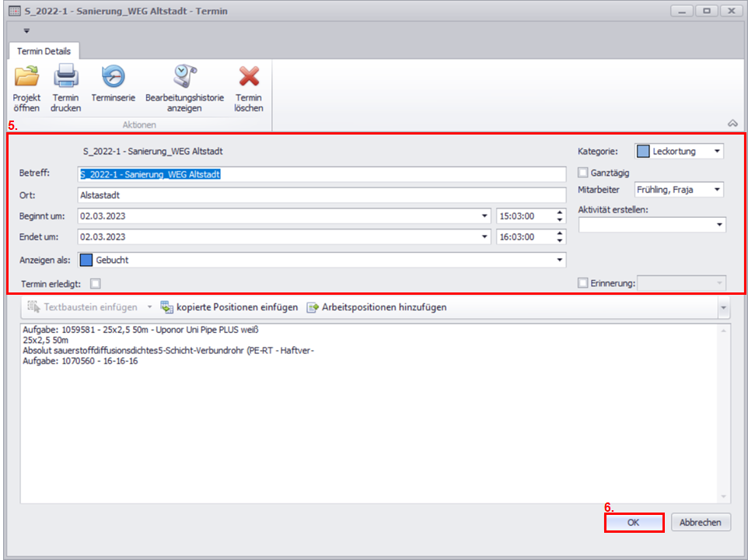Show Bearbeitungshistorie anzeigen icon
Viewport: 748px width, 560px height.
point(184,76)
